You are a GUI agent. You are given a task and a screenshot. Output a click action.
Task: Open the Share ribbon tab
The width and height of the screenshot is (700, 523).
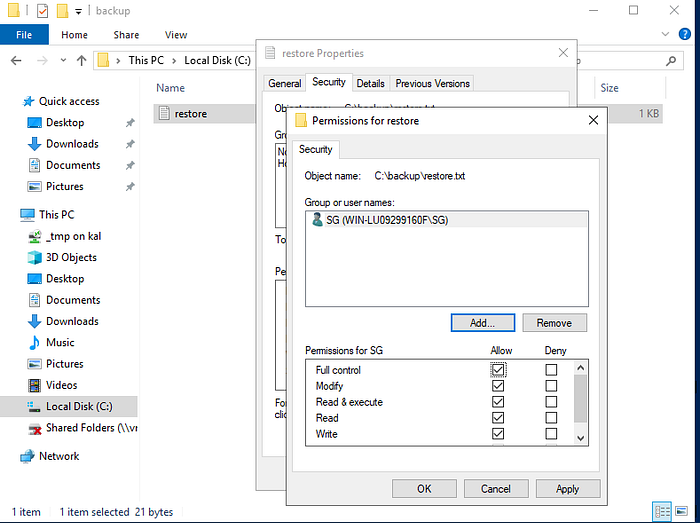(126, 35)
